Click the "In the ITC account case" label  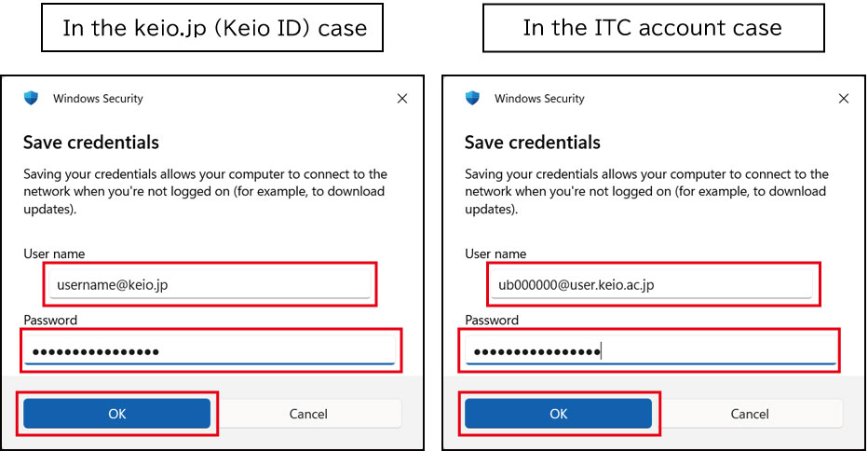tap(652, 28)
